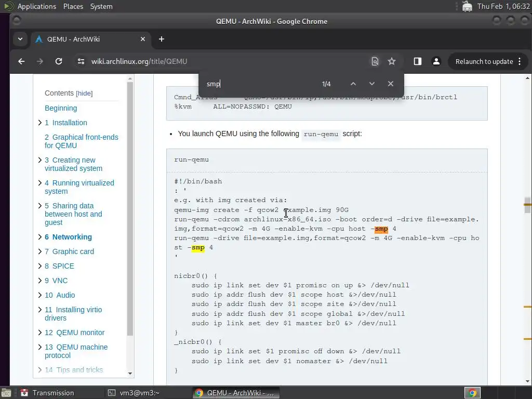
Task: Expand section 5 Sharing data
Action: click(x=39, y=206)
